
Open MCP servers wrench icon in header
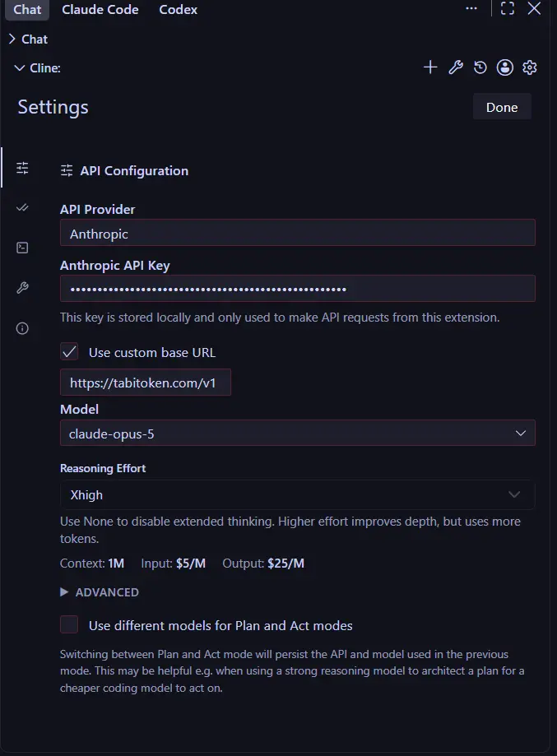[x=456, y=67]
